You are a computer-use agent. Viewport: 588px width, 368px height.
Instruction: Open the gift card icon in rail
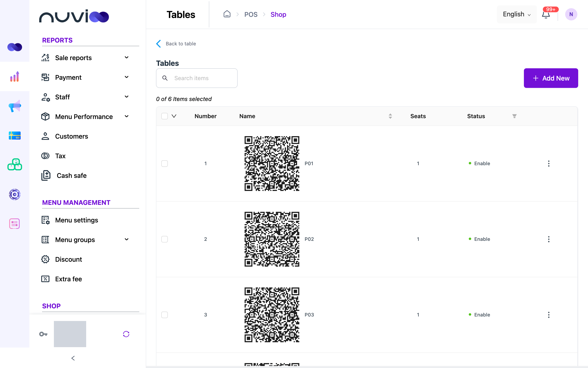(14, 135)
